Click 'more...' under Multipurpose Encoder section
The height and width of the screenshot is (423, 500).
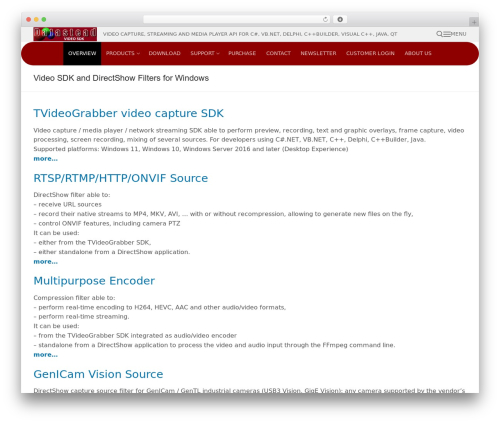(45, 355)
